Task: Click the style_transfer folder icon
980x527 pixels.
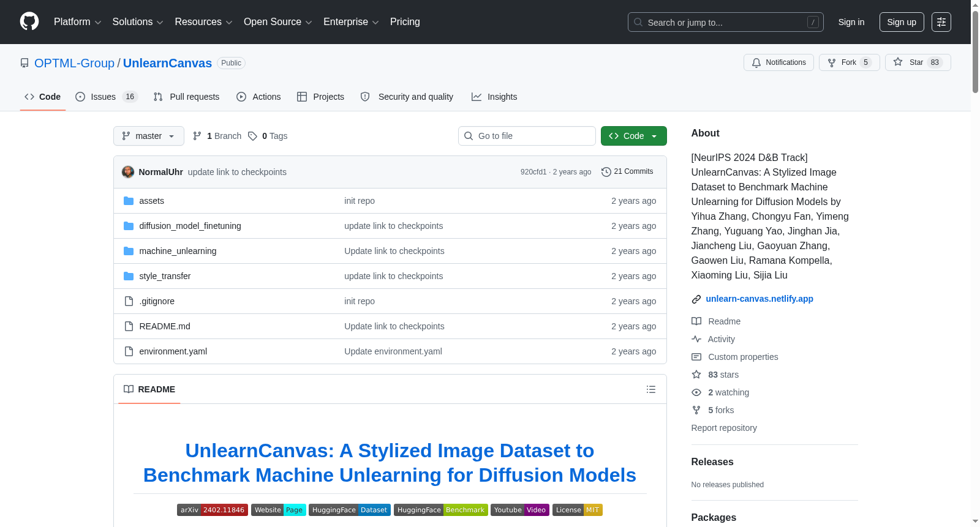Action: [x=129, y=276]
